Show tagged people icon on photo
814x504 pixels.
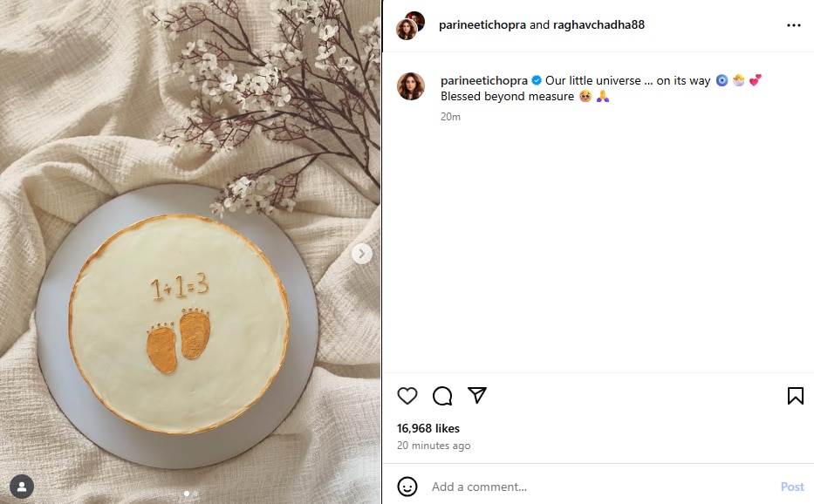22,487
